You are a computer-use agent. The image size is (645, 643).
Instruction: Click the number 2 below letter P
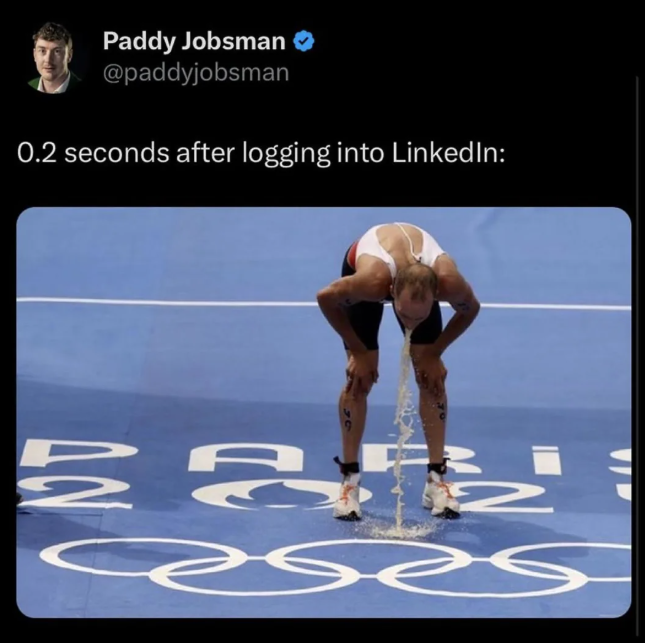coord(74,492)
